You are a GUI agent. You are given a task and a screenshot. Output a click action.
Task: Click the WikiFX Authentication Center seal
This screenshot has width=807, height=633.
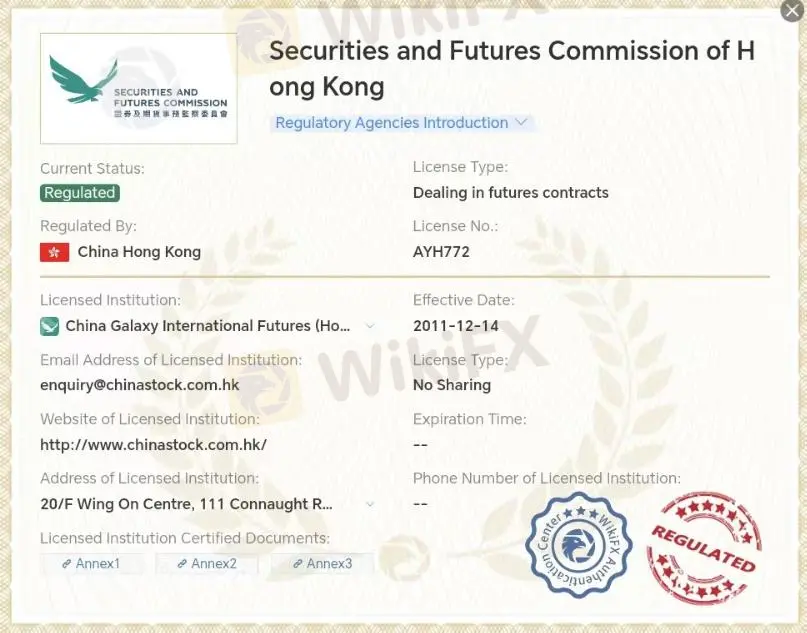click(579, 545)
